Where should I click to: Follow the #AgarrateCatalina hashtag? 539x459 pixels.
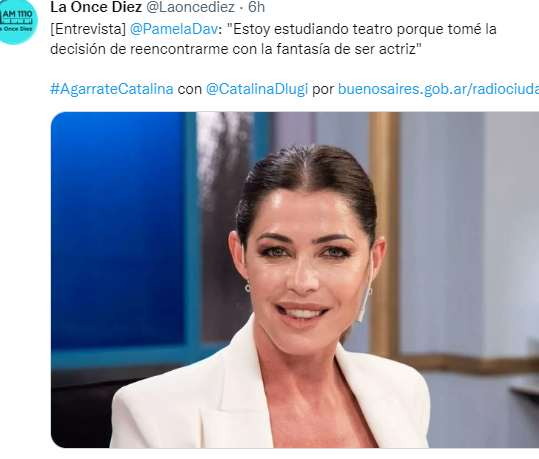(x=112, y=89)
